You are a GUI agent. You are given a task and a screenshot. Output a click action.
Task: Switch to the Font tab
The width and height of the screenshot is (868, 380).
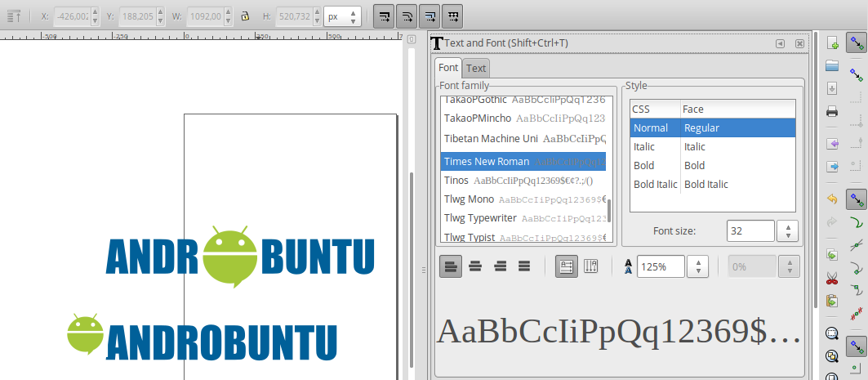click(448, 68)
